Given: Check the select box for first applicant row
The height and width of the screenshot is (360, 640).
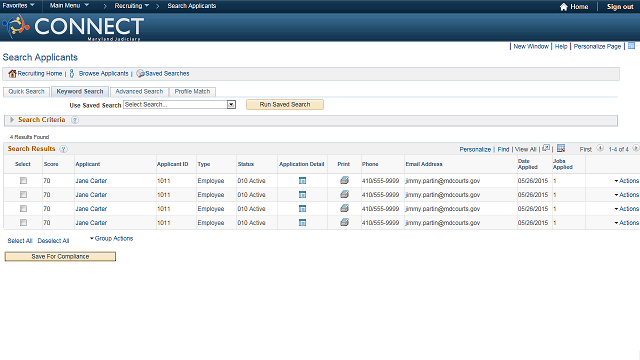Looking at the screenshot, I should pos(23,180).
